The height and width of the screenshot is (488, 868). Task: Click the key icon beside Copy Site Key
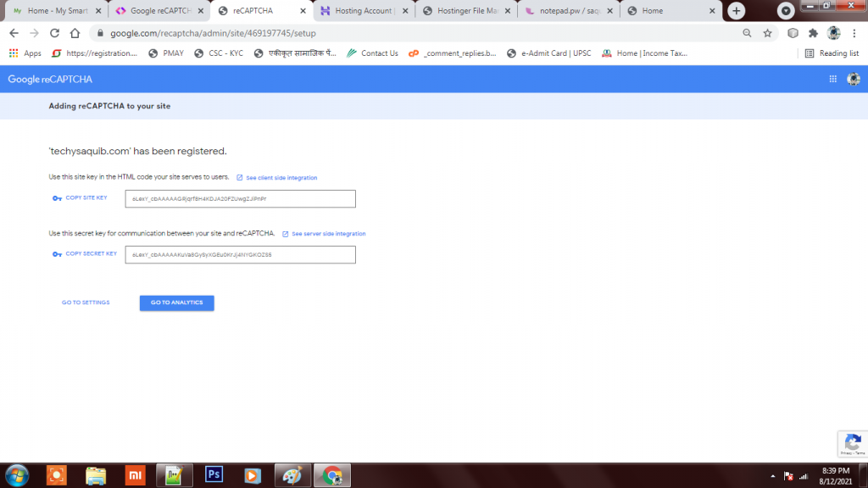57,198
